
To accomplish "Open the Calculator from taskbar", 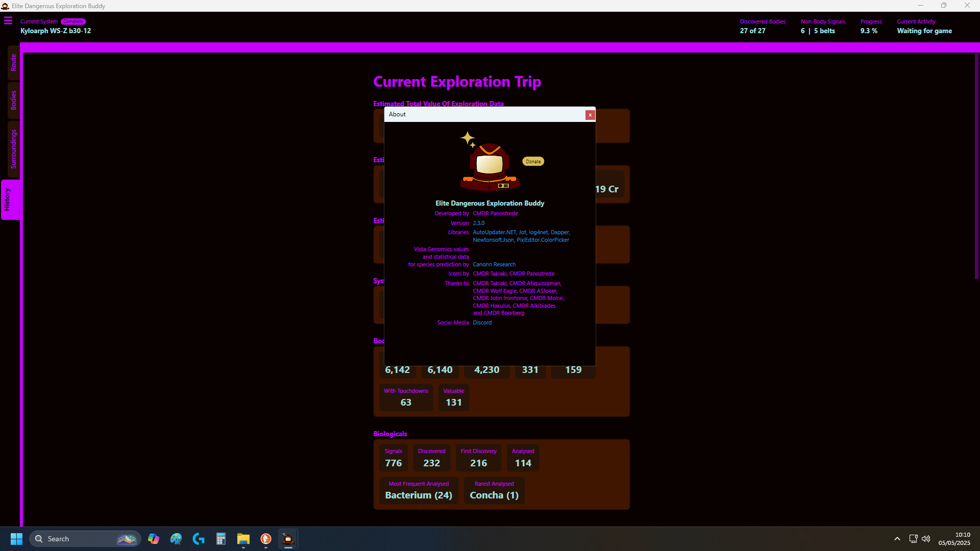I will point(221,539).
